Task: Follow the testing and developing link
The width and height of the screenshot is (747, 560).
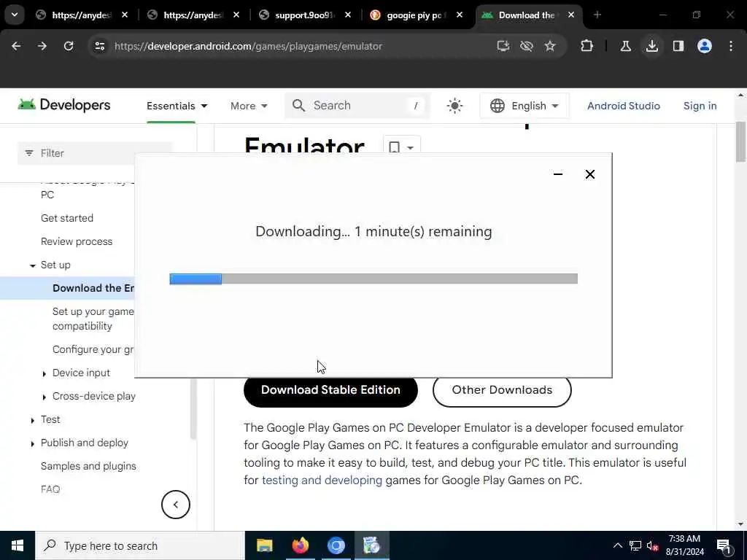Action: [322, 480]
